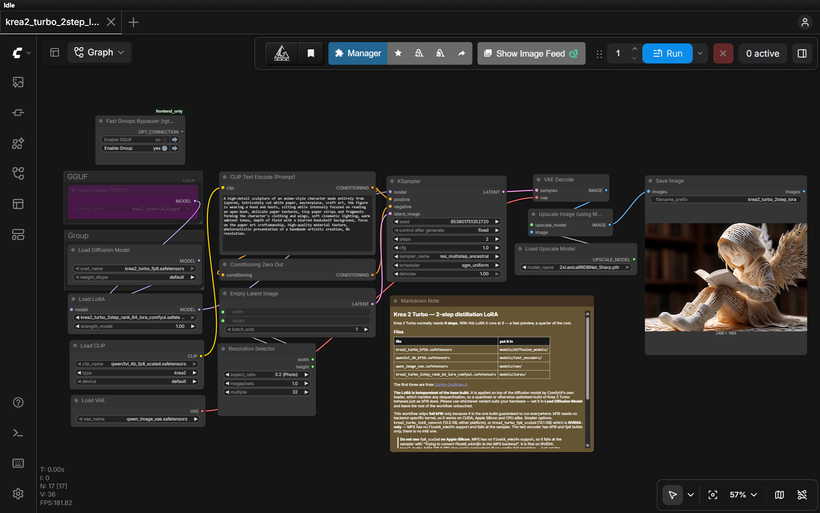Jump to Group via Enable Group arrow

tap(175, 148)
